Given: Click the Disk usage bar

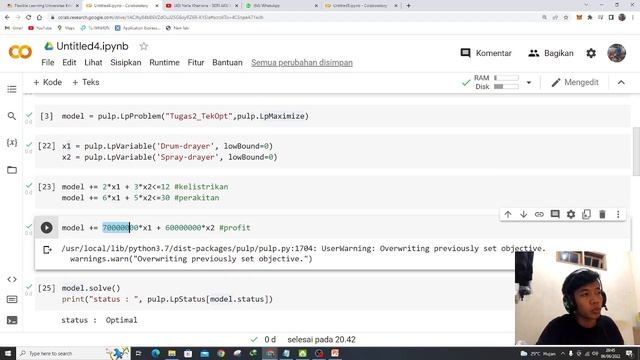Looking at the screenshot, I should (506, 87).
